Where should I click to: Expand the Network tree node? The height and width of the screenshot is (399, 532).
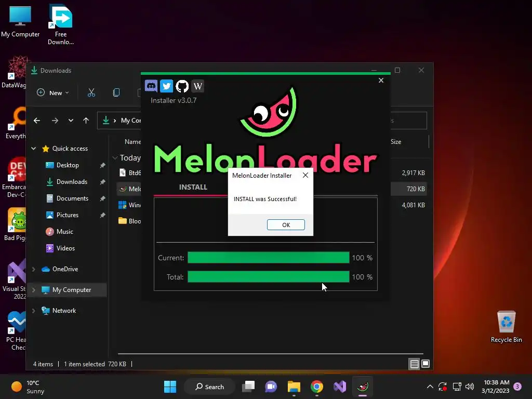pos(34,311)
